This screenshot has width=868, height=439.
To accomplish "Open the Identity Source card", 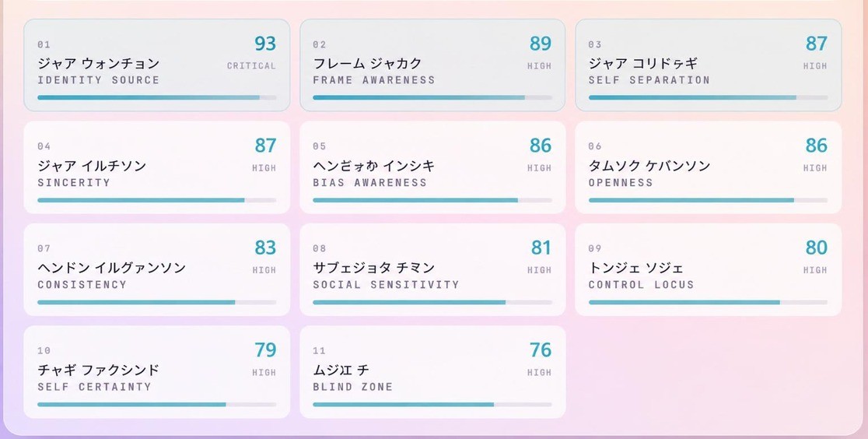I will (156, 65).
